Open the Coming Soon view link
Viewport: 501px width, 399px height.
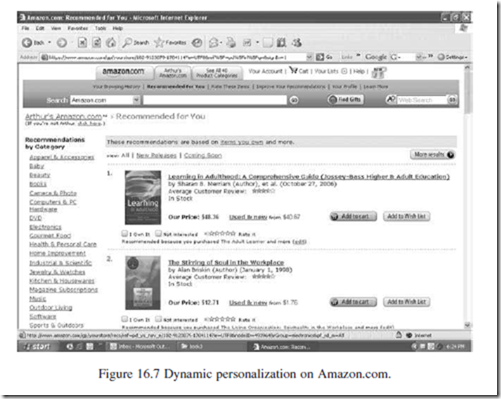(x=203, y=155)
